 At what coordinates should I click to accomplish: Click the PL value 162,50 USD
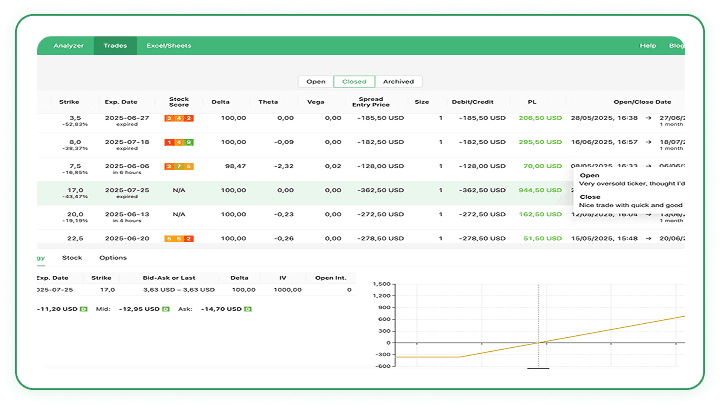pyautogui.click(x=540, y=214)
